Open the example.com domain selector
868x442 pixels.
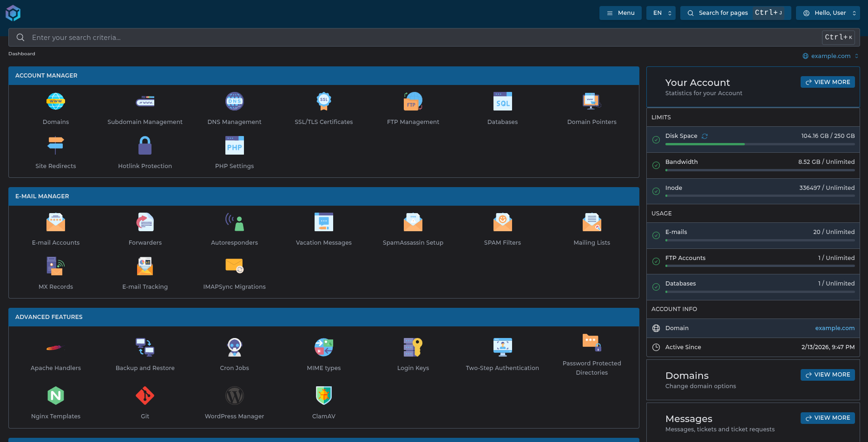click(x=831, y=56)
